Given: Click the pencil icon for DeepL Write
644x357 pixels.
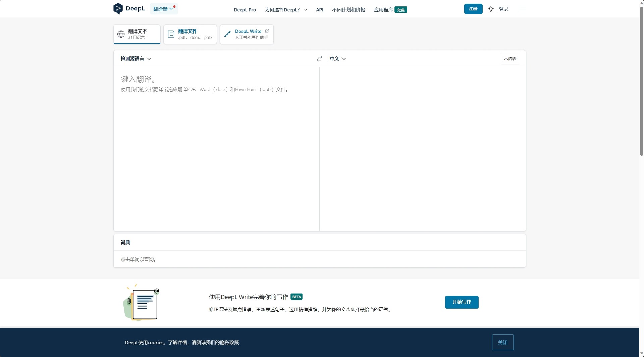Looking at the screenshot, I should click(x=227, y=34).
